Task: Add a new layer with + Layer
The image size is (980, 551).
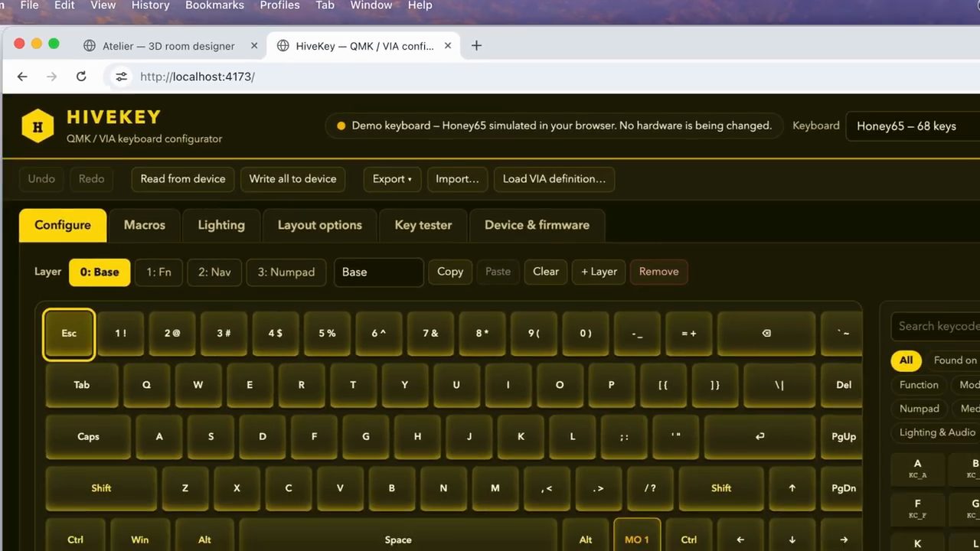Action: [x=599, y=272]
